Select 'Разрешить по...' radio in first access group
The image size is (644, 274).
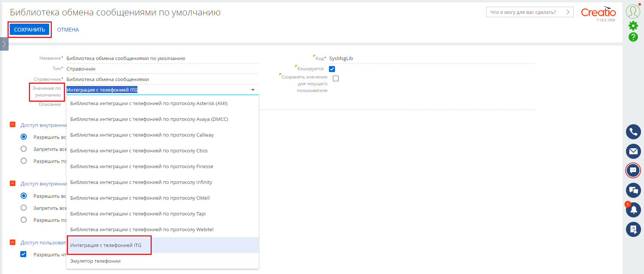pos(24,161)
